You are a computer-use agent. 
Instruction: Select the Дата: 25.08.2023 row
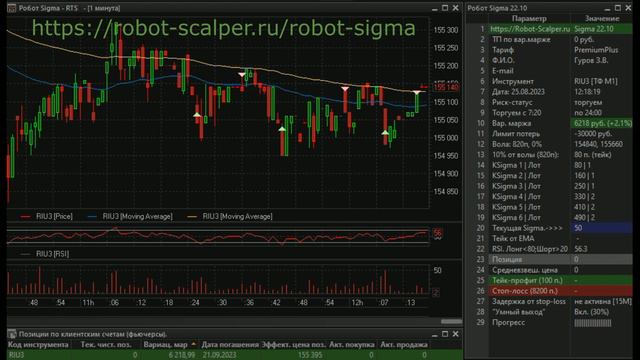[549, 92]
